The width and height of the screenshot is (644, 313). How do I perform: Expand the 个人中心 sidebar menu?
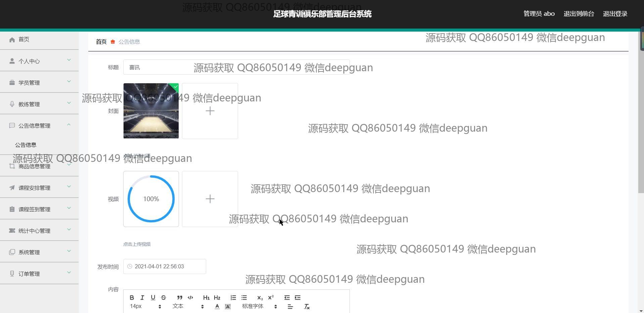tap(39, 61)
